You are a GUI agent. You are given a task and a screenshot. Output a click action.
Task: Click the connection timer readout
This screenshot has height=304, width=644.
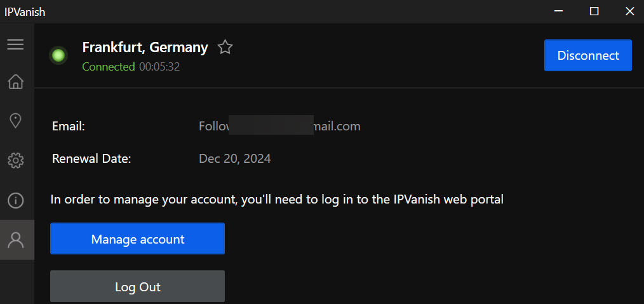(x=159, y=67)
